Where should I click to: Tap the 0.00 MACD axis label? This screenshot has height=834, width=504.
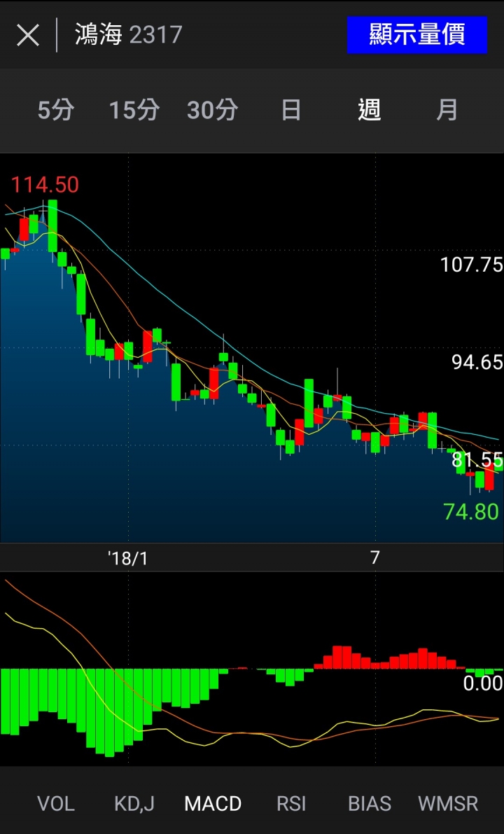(483, 683)
